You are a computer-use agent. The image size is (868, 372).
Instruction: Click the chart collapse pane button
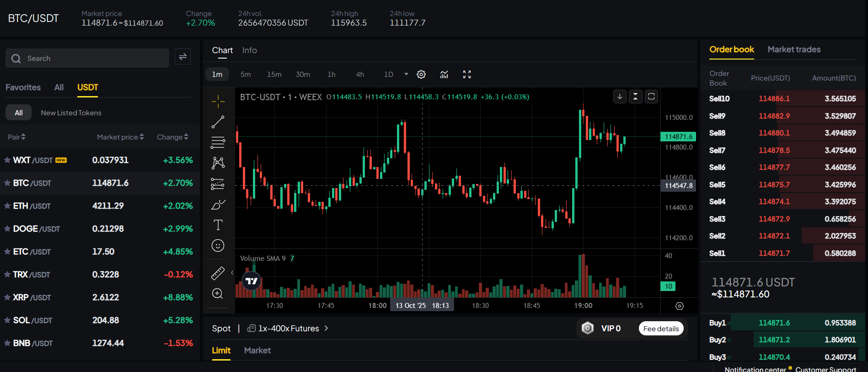(x=636, y=97)
